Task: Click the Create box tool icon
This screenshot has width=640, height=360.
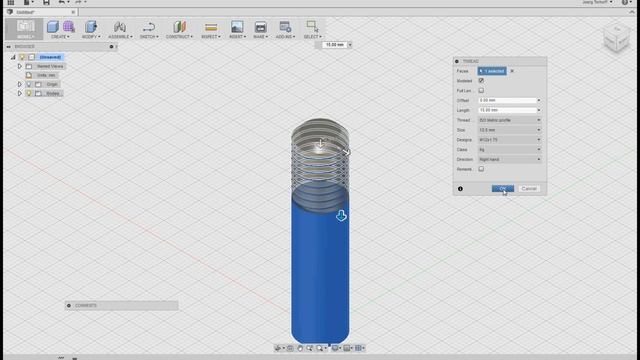Action: click(x=53, y=27)
